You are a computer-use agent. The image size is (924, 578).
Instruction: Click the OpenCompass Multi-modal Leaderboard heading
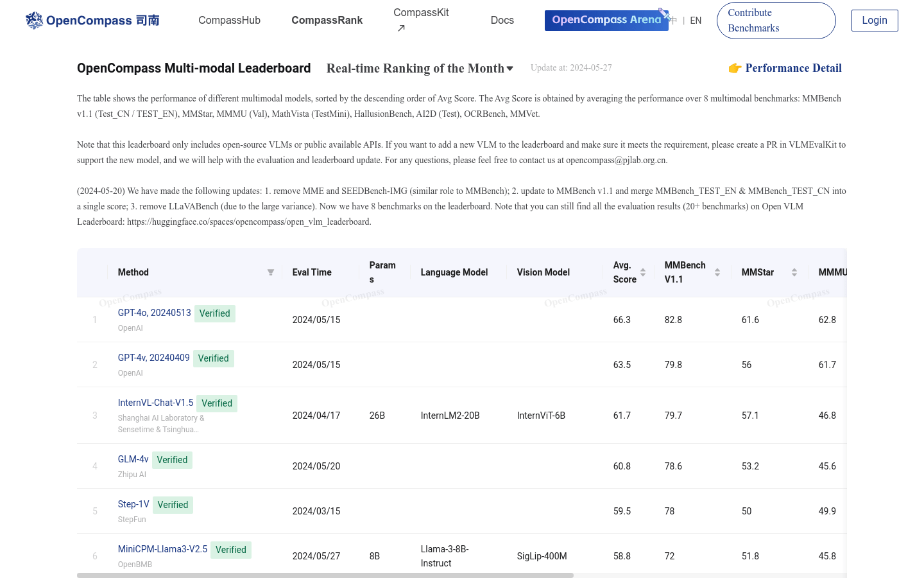(194, 68)
